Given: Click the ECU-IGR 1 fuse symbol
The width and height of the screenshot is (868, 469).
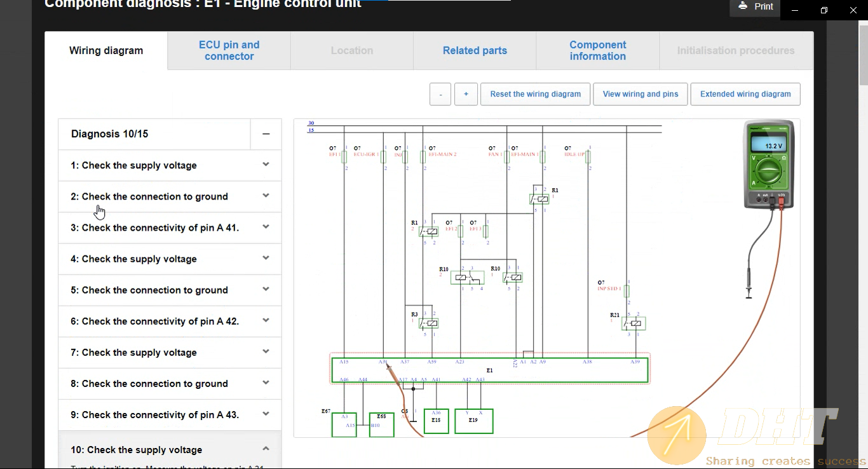Looking at the screenshot, I should [x=383, y=156].
